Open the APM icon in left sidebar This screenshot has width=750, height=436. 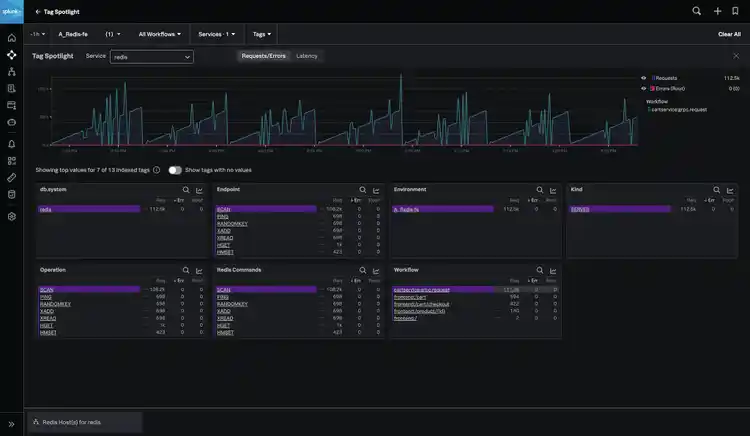(x=11, y=55)
